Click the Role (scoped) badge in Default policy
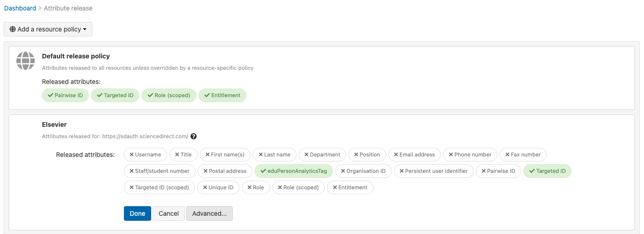 [x=169, y=95]
